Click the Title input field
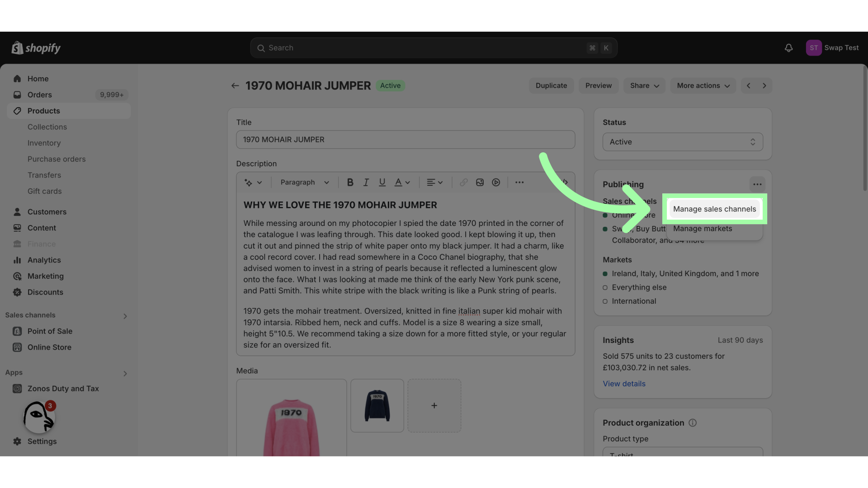Screen dimensions: 868x488 click(x=406, y=140)
